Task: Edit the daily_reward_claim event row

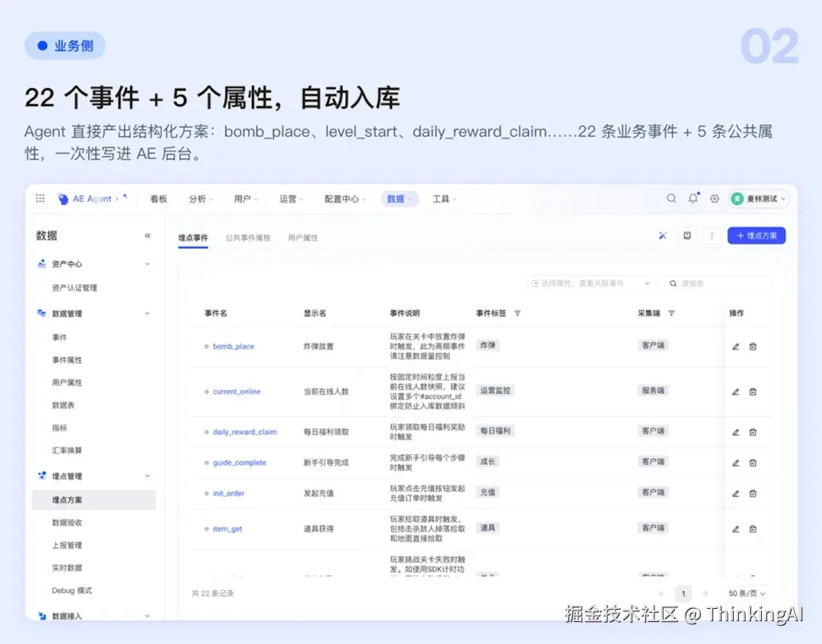Action: 735,432
